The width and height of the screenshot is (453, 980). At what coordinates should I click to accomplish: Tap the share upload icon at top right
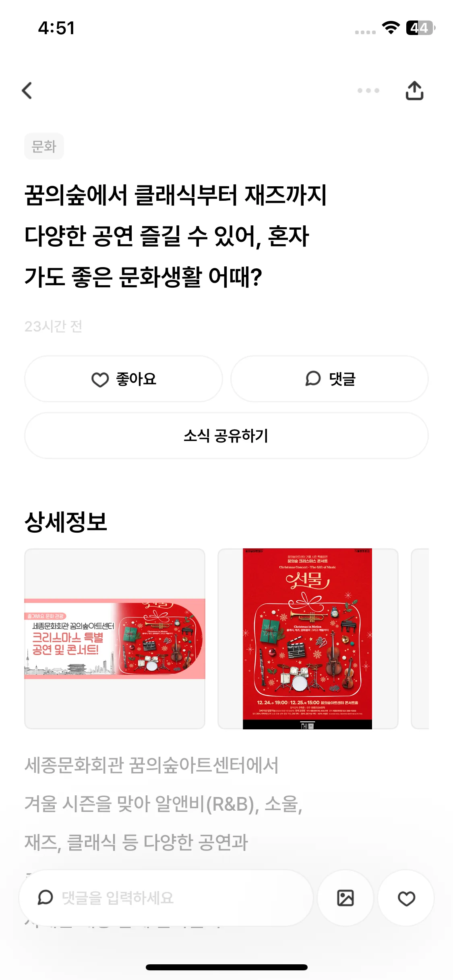click(414, 91)
